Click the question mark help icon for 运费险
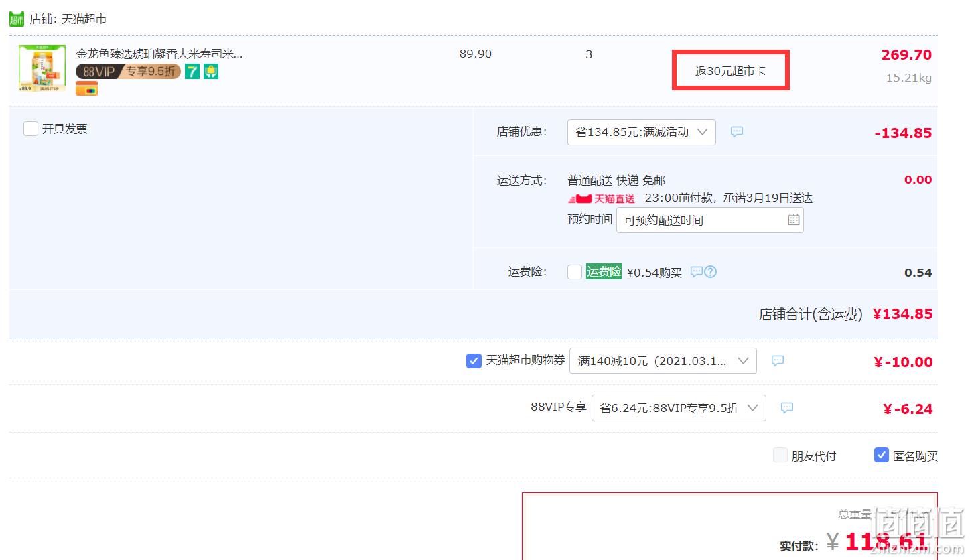The width and height of the screenshot is (970, 560). coord(711,272)
